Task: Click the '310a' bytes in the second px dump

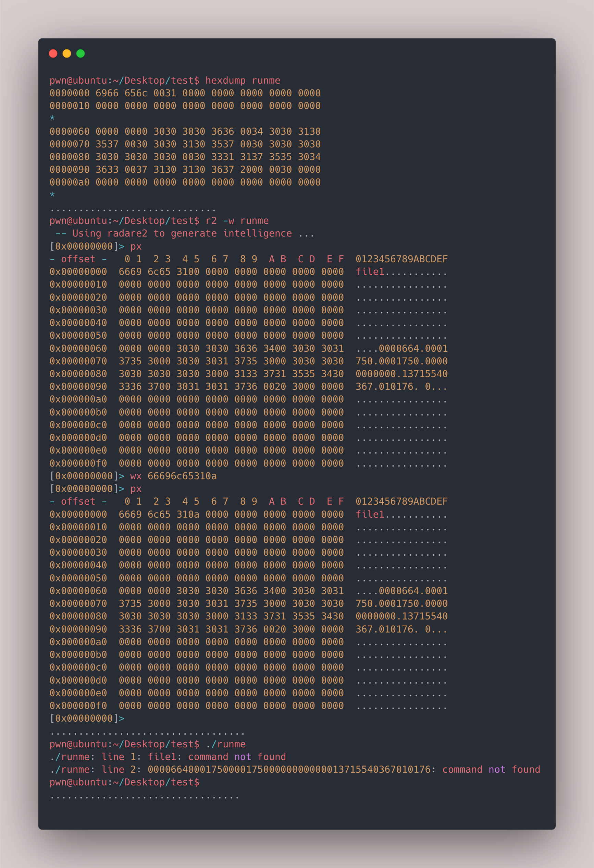Action: click(x=188, y=514)
